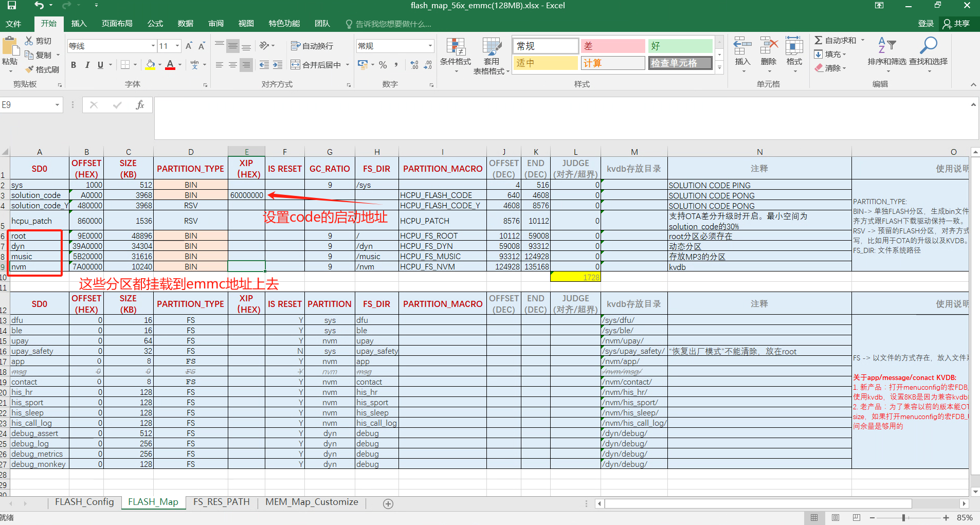Click the new sheet plus button

pos(388,504)
